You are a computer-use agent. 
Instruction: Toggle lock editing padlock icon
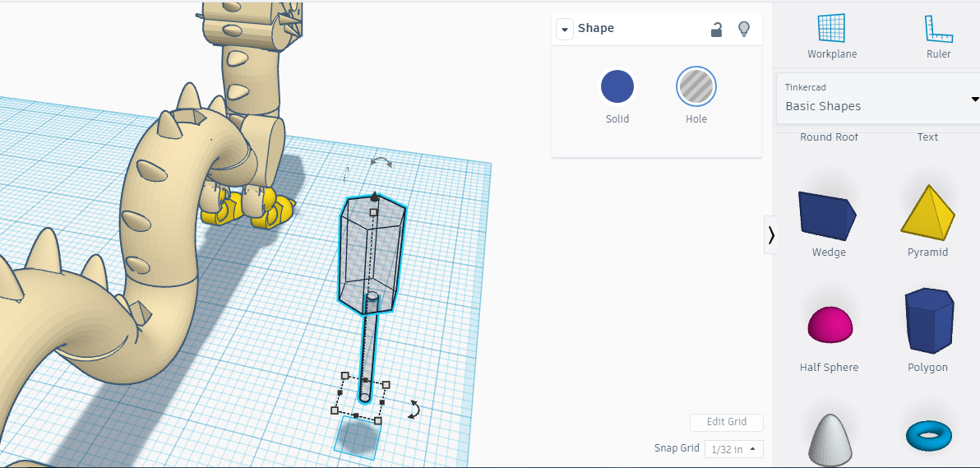(x=717, y=29)
